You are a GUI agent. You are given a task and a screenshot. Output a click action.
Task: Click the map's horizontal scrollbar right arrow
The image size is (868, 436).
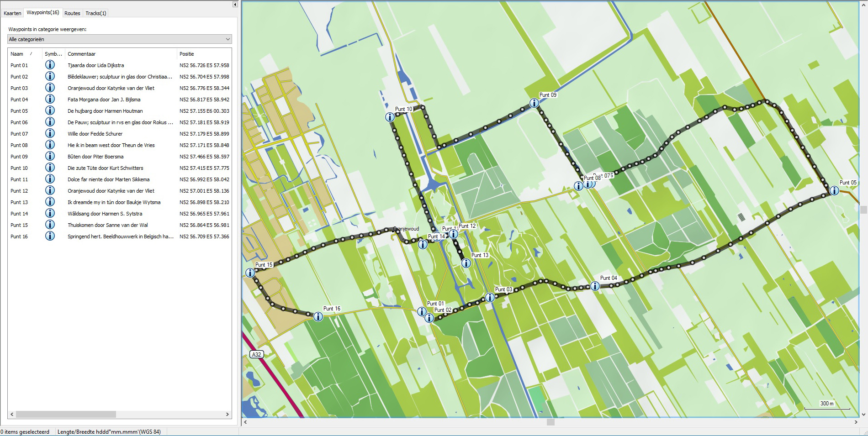coord(856,422)
